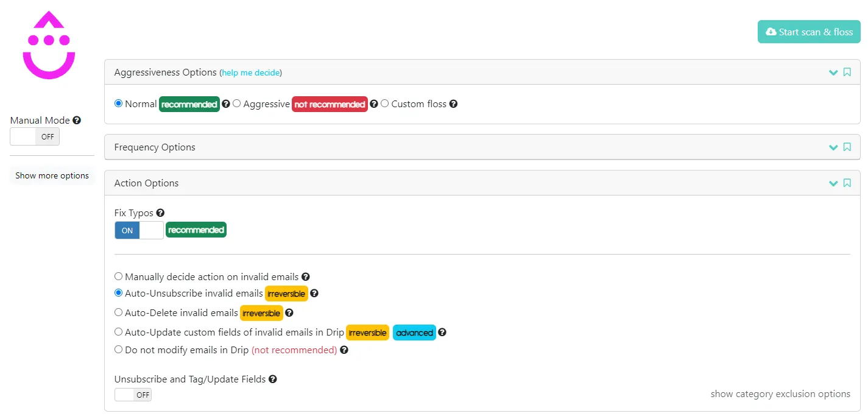Select the Aggressive radio button
Viewport: 868px width, 419px height.
click(x=237, y=104)
